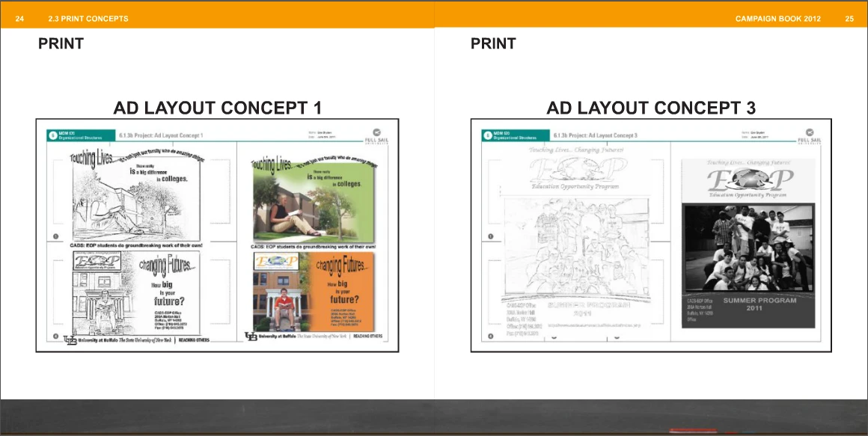Click page number 24 in the header
This screenshot has width=868, height=436.
click(x=19, y=19)
